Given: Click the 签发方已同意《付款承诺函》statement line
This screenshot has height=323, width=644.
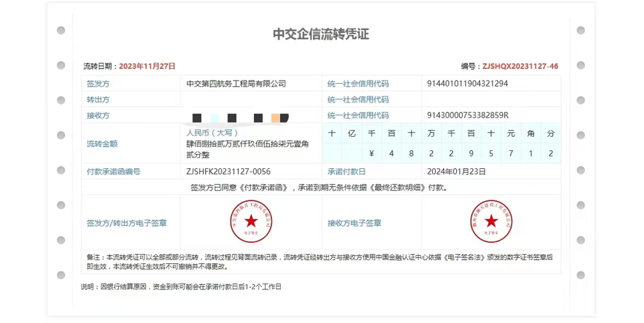Looking at the screenshot, I should coord(319,188).
